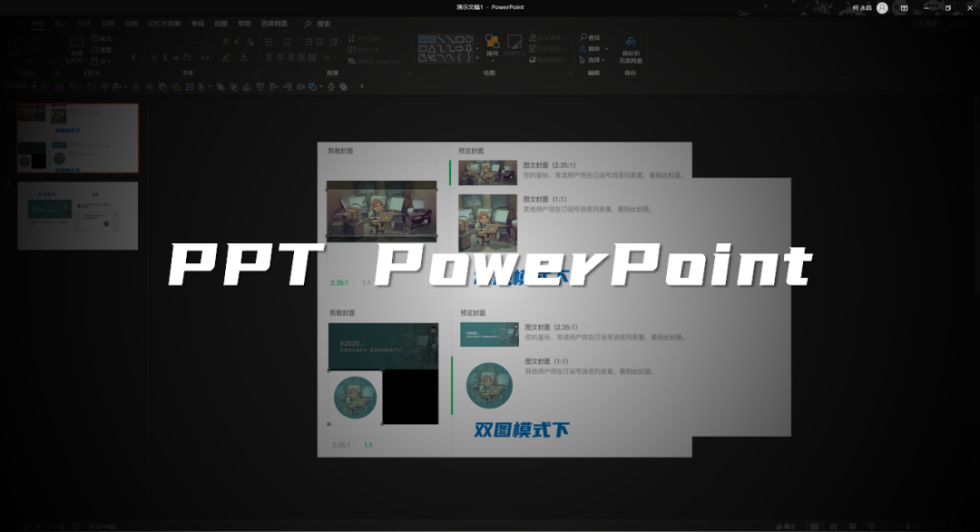Open the View (视图) ribbon tab

point(220,24)
